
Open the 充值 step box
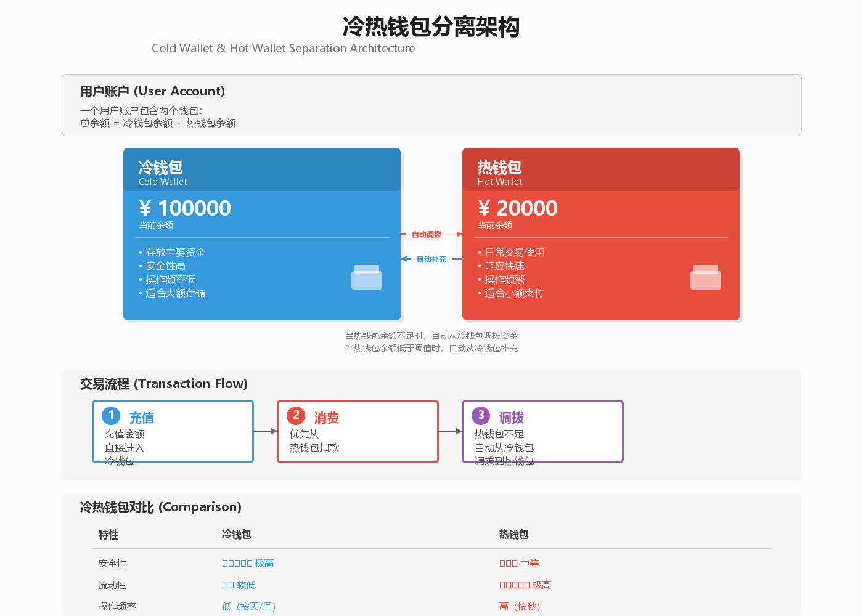173,431
